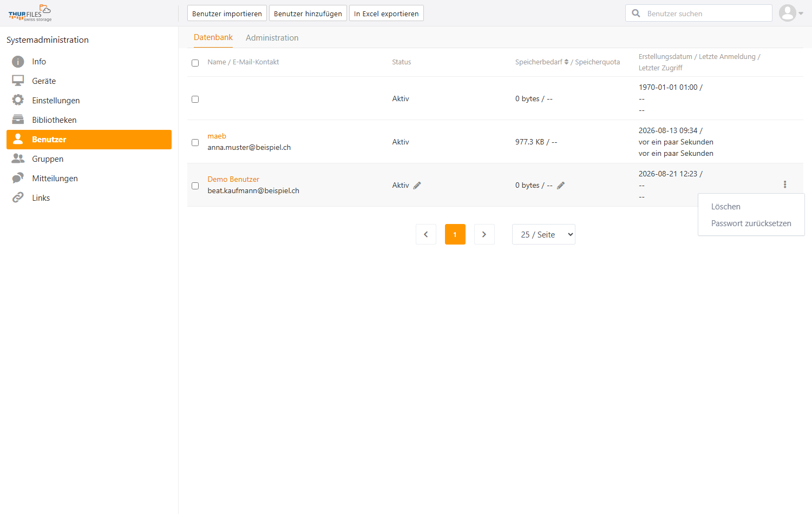Click page 1 pagination button
This screenshot has width=812, height=514.
tap(455, 234)
